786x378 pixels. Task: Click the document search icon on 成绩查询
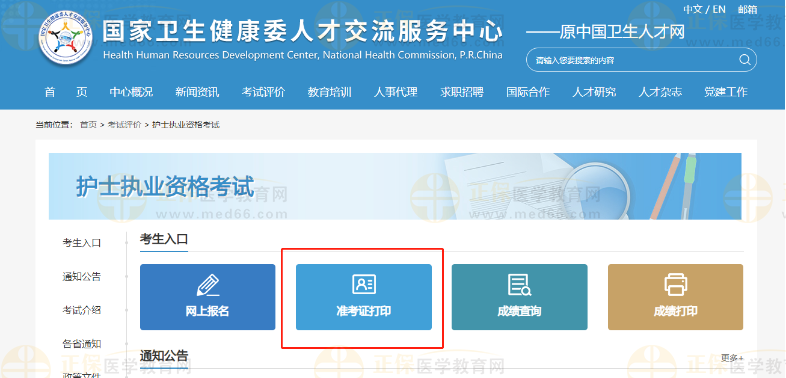(x=519, y=285)
